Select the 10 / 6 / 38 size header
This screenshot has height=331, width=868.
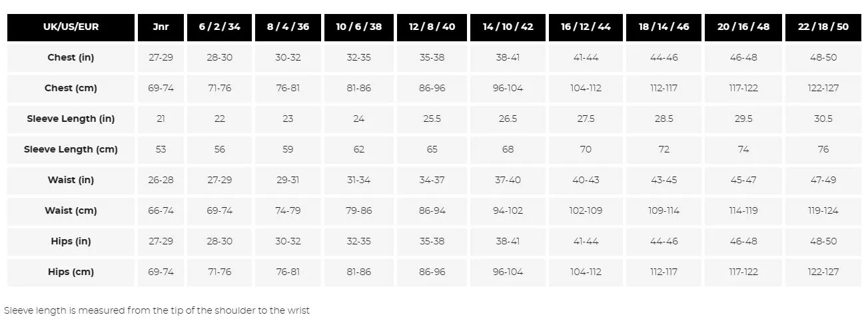pos(359,27)
